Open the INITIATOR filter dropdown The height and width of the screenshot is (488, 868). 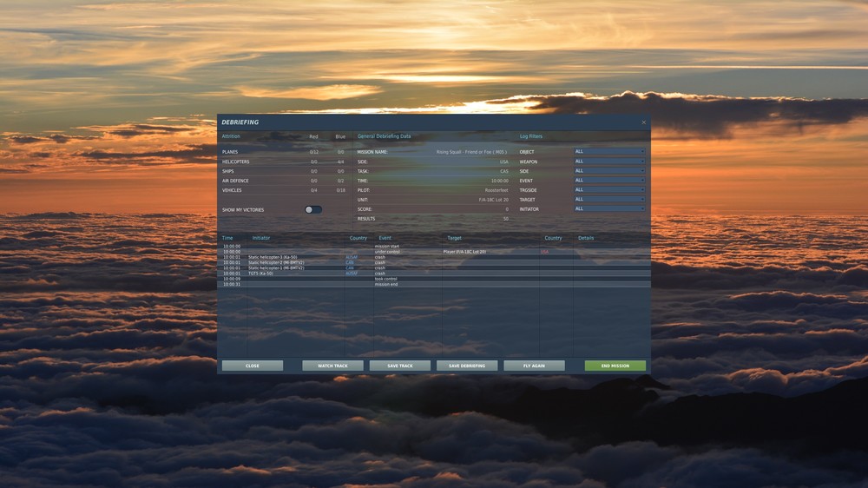[x=609, y=208]
